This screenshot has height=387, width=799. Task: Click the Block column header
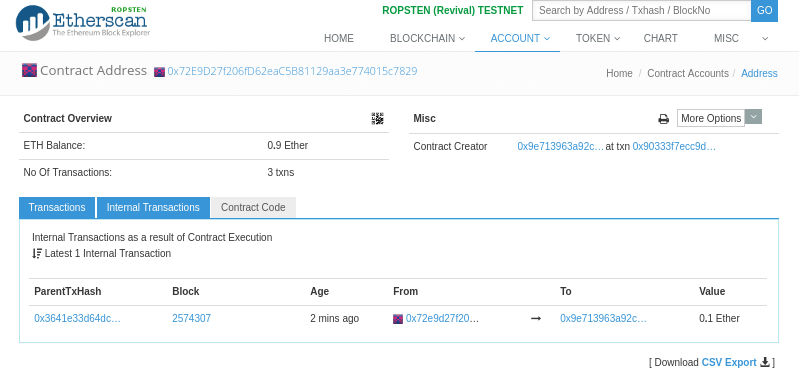(185, 291)
